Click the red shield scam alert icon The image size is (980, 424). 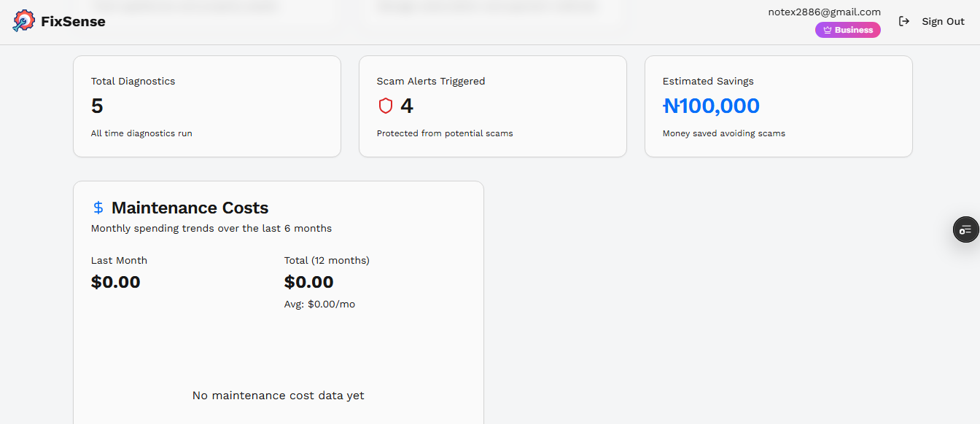pos(386,106)
